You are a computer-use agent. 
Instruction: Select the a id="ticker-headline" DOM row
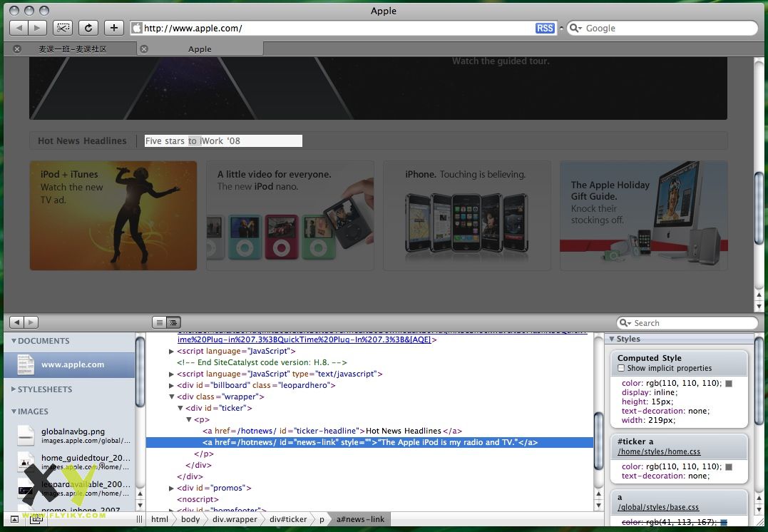tap(332, 431)
